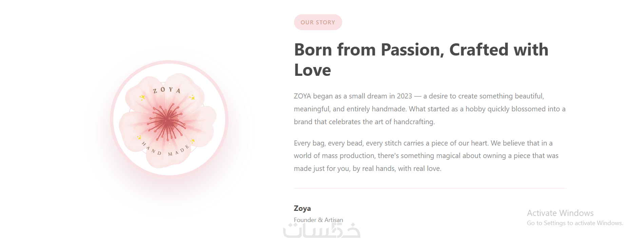The height and width of the screenshot is (243, 644).
Task: Click the bottom-left yellow sparkle on logo
Action: point(139,137)
